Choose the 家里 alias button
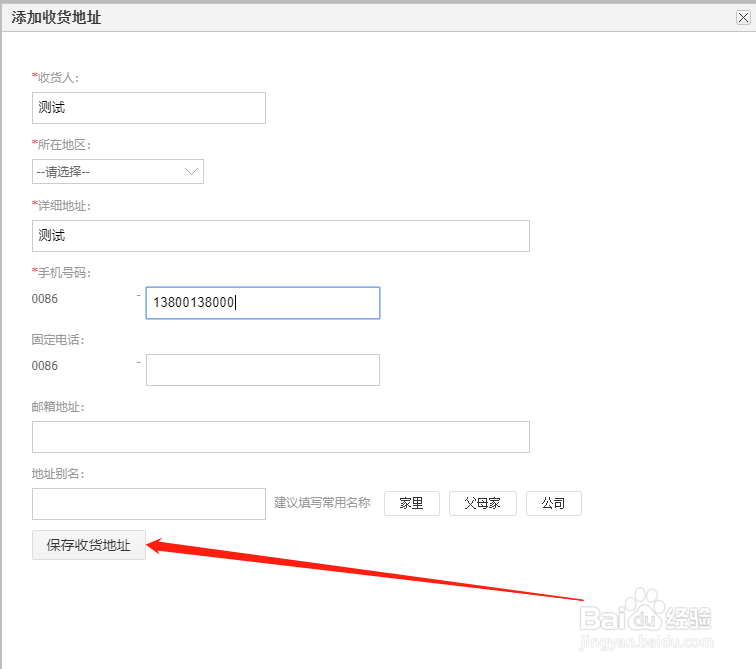The height and width of the screenshot is (669, 756). pos(412,504)
